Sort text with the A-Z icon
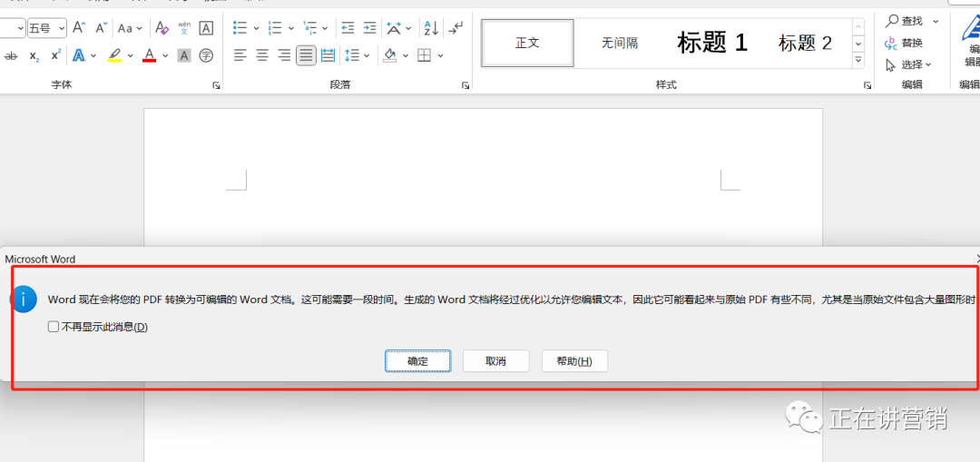 point(431,28)
